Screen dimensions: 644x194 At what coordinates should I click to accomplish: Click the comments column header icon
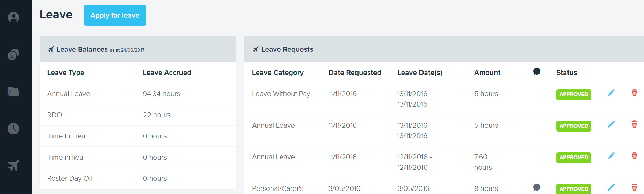[x=537, y=71]
